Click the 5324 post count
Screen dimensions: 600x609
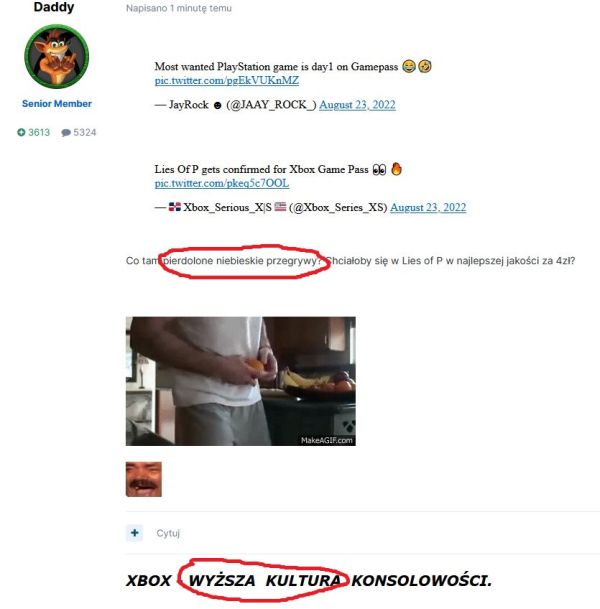(x=85, y=132)
